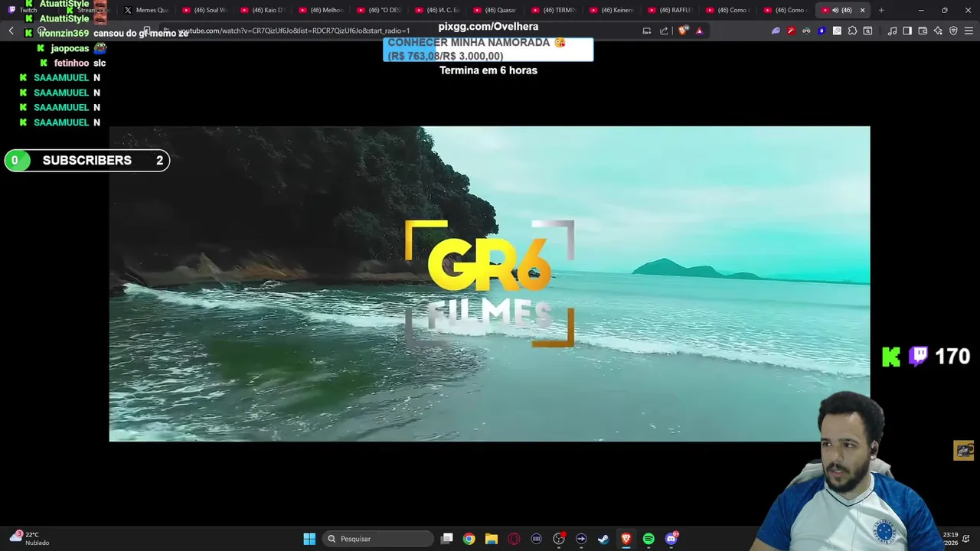Open the red pencil extension icon
The image size is (980, 551).
pos(791,31)
